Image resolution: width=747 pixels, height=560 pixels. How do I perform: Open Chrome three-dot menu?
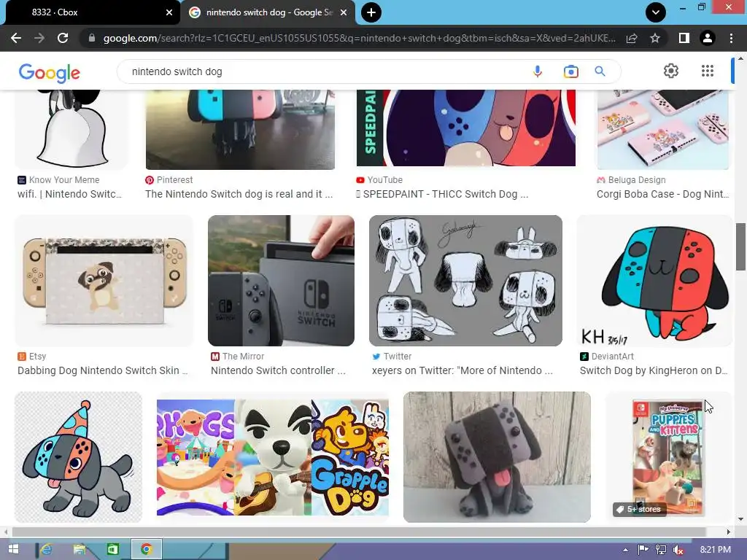point(731,38)
